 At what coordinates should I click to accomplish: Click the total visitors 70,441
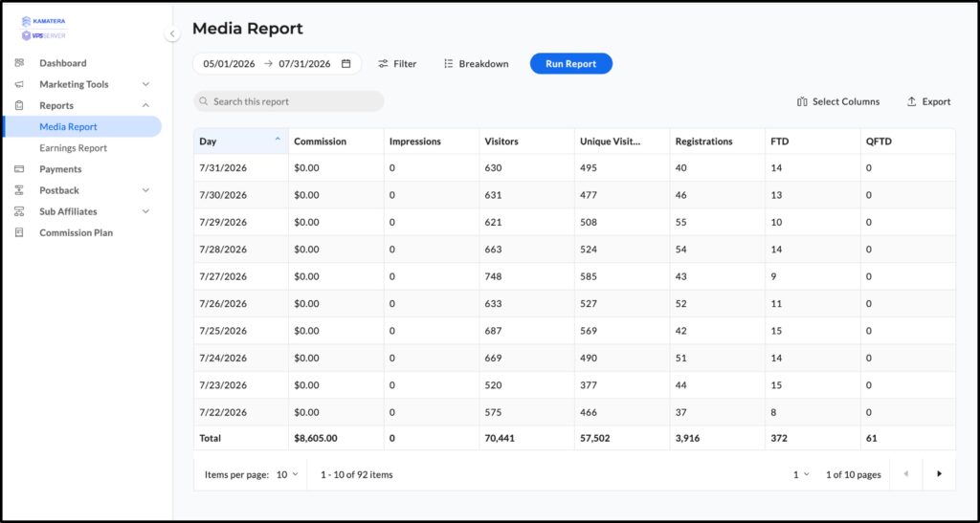tap(500, 438)
